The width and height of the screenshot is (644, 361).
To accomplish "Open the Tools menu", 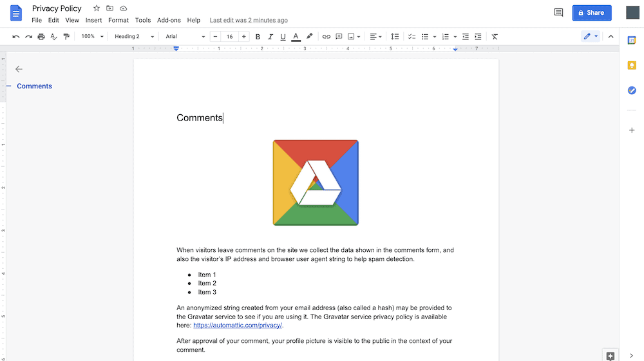I will click(x=143, y=20).
